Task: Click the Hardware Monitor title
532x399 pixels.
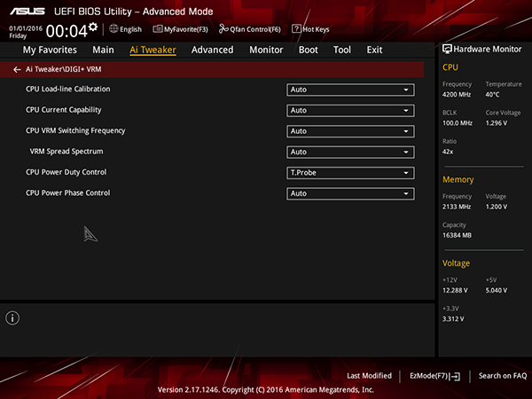Action: point(488,50)
